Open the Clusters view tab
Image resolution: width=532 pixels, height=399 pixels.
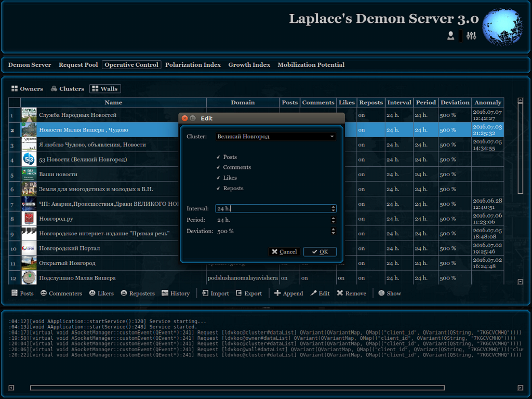[67, 89]
